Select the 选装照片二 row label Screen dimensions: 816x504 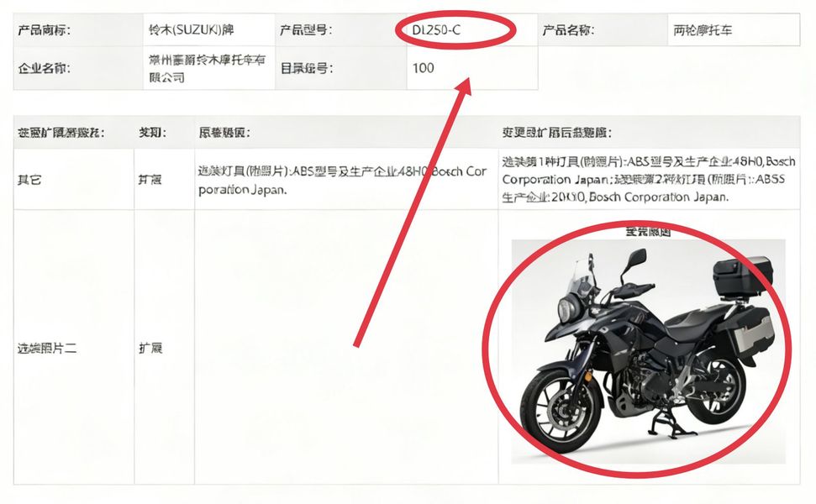[x=47, y=348]
